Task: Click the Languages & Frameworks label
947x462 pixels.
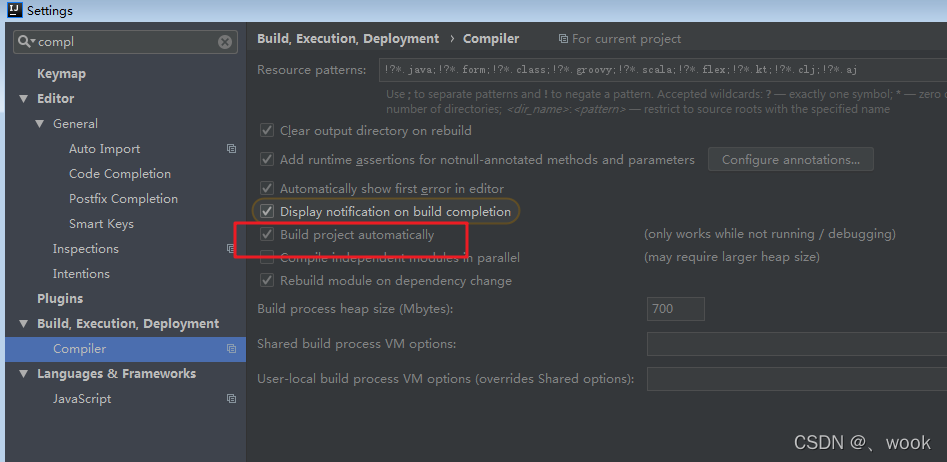Action: (x=117, y=374)
